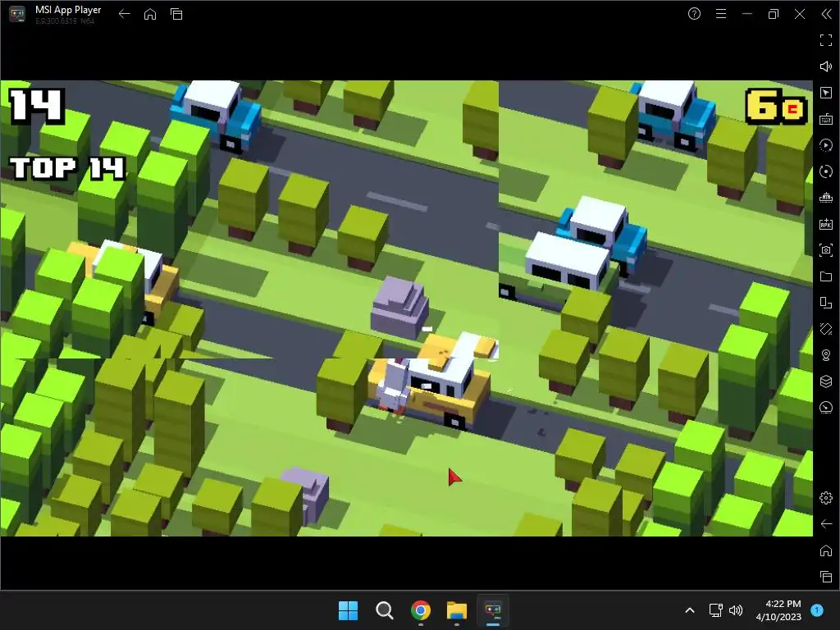This screenshot has height=630, width=840.
Task: Open the memory trim RAM icon
Action: pos(825,198)
